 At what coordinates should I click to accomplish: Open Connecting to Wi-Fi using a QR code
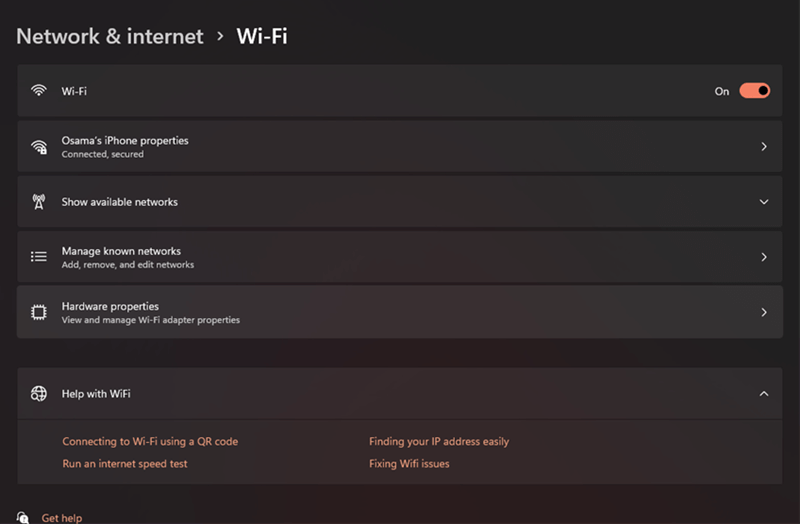(x=150, y=441)
